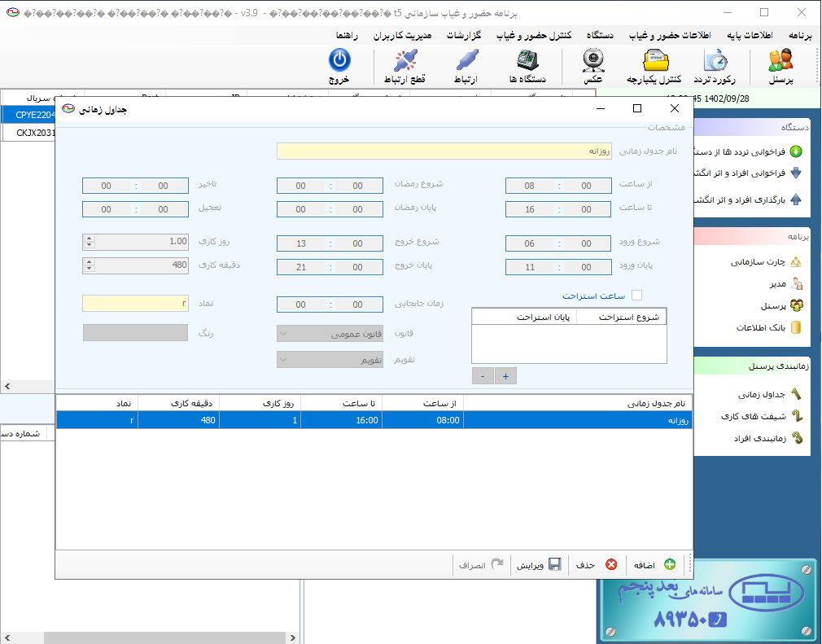Increase روز کاری stepper value
The width and height of the screenshot is (822, 644).
click(x=90, y=239)
